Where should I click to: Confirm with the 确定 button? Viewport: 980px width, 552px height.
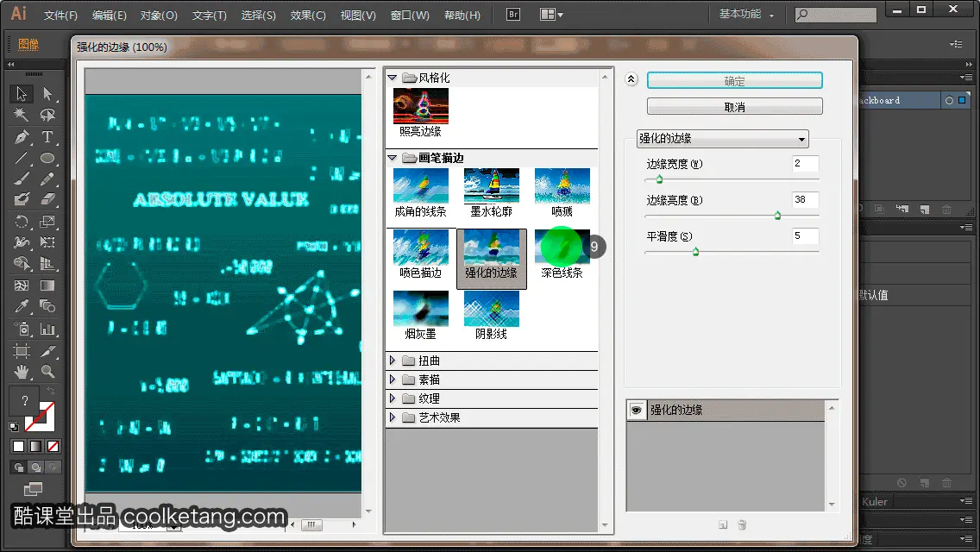click(734, 80)
